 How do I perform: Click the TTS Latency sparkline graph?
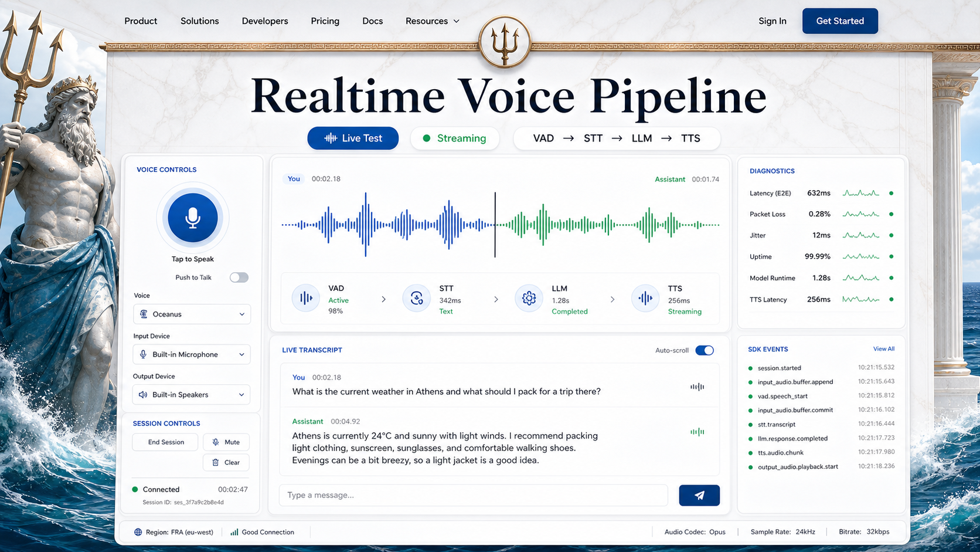pos(861,299)
